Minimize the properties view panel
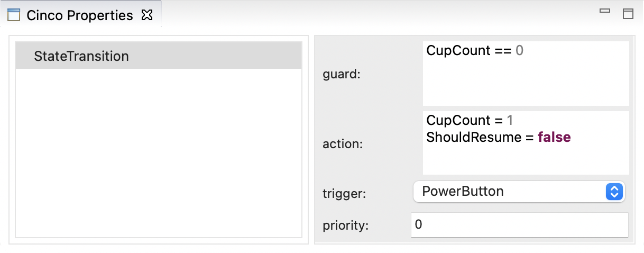The height and width of the screenshot is (253, 644). pos(605,11)
